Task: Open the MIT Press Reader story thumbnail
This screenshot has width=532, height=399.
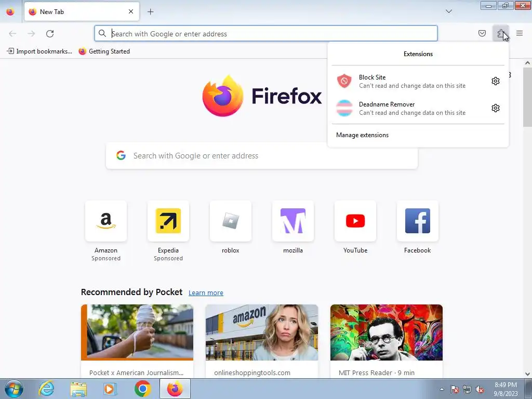Action: point(387,332)
